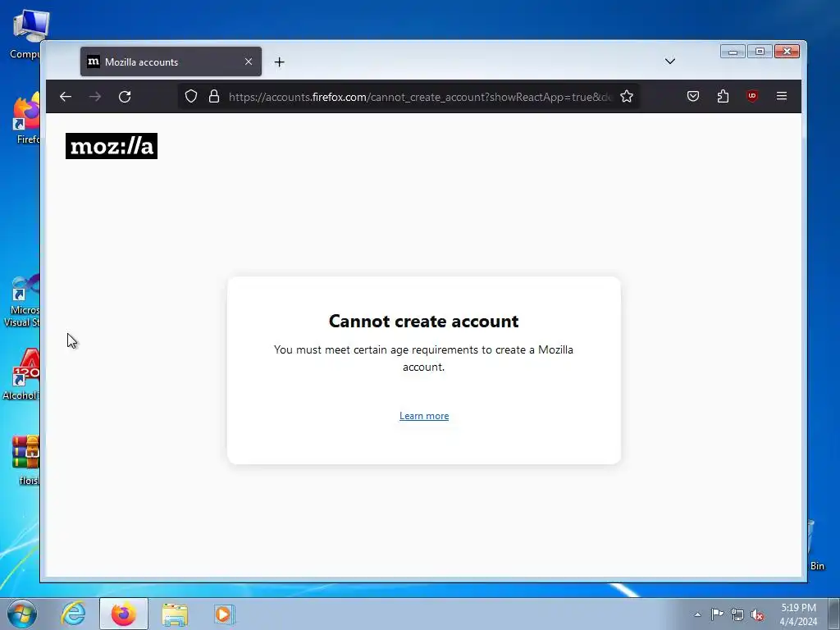Open Action Center flag icon
840x630 pixels.
(x=717, y=614)
